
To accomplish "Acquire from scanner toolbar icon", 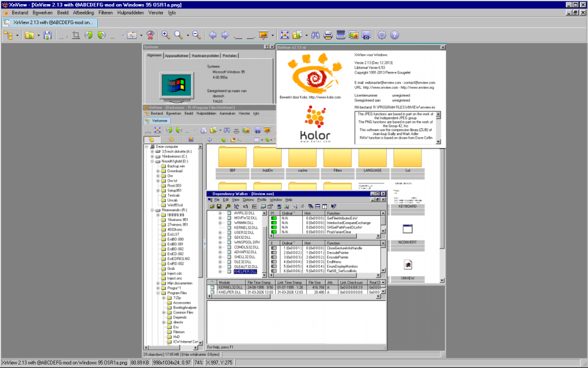I will pos(341,35).
